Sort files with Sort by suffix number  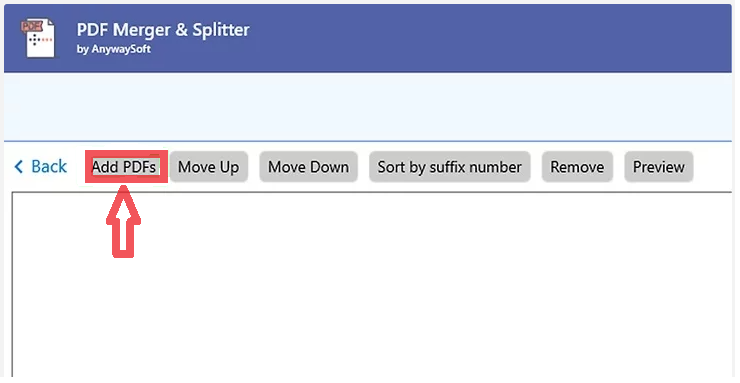[x=449, y=167]
